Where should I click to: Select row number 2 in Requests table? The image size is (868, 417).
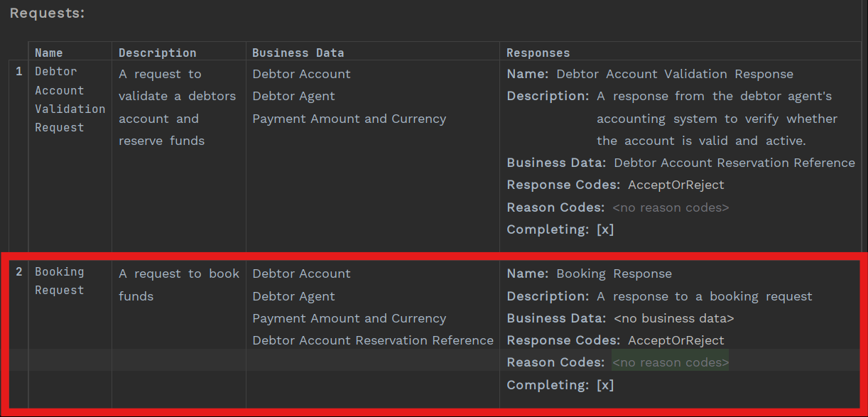[x=19, y=272]
